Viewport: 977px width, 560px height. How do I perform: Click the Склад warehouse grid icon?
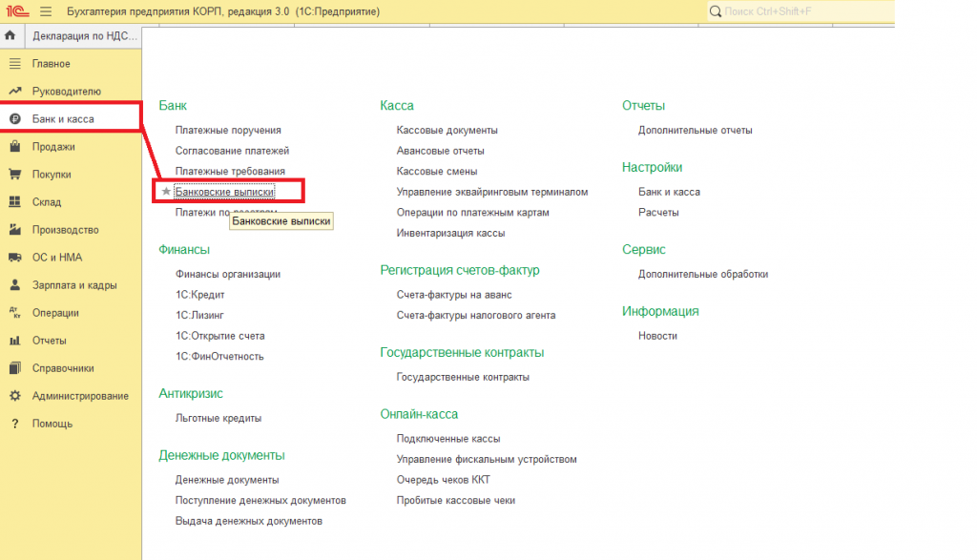pyautogui.click(x=15, y=202)
